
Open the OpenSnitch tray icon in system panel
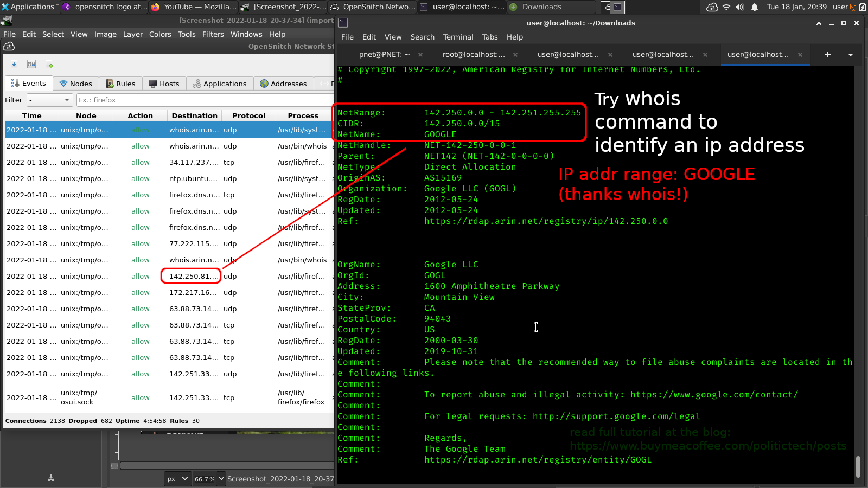[x=712, y=7]
